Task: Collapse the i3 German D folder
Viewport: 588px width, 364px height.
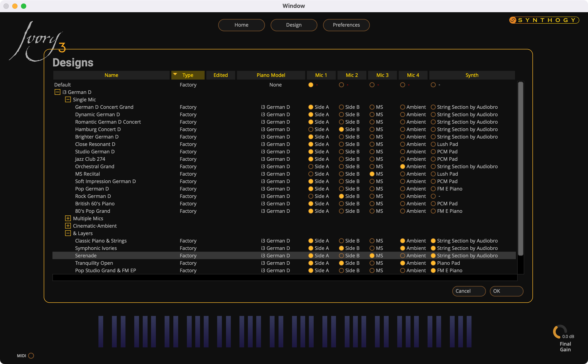Action: 57,92
